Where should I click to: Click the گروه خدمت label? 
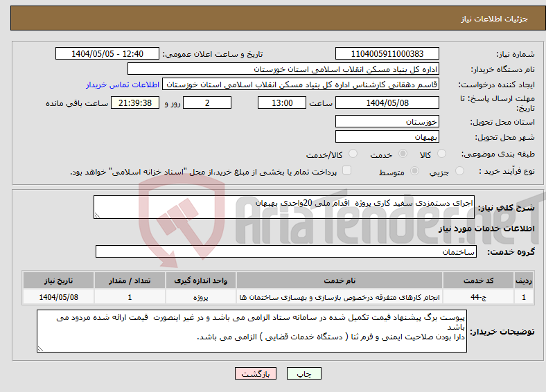[x=511, y=252]
